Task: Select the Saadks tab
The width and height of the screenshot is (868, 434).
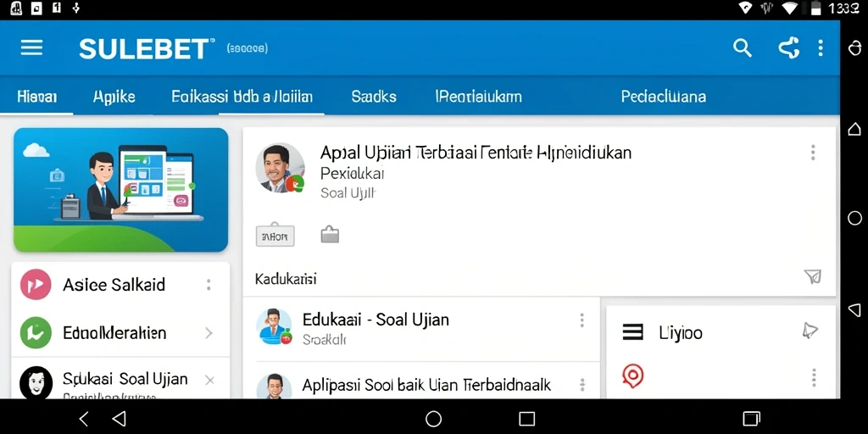Action: coord(374,97)
